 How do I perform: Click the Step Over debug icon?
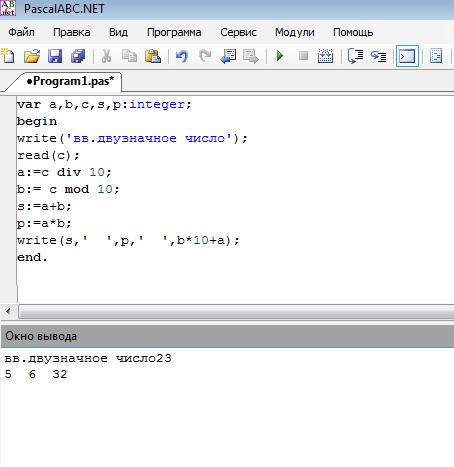click(355, 56)
